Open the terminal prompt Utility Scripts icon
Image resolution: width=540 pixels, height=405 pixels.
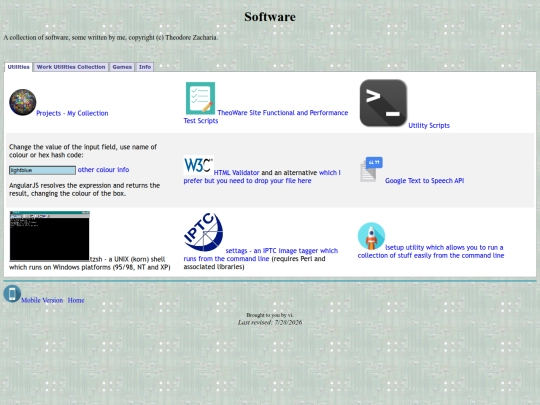pos(383,103)
